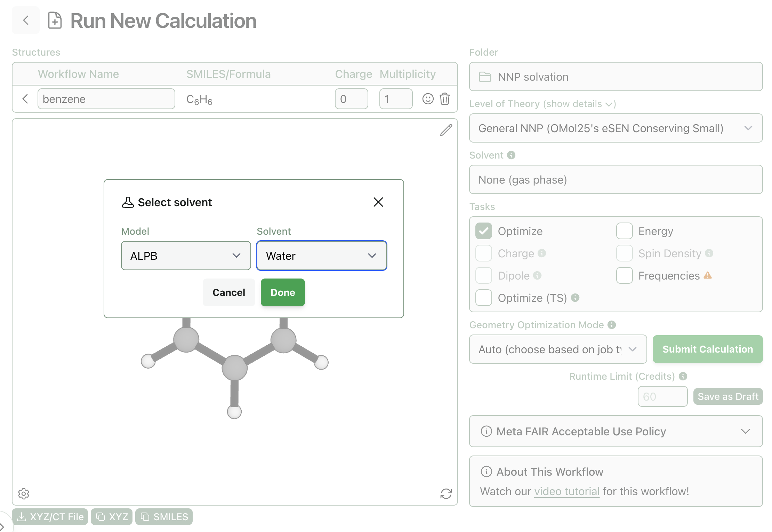Open the video tutorial link
Viewport: 772px width, 532px height.
(567, 491)
